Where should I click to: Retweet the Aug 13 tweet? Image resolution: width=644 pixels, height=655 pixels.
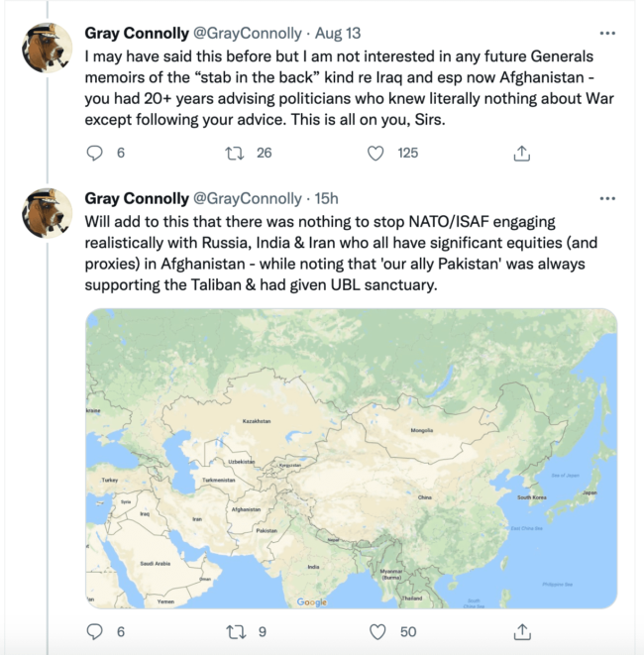point(235,153)
